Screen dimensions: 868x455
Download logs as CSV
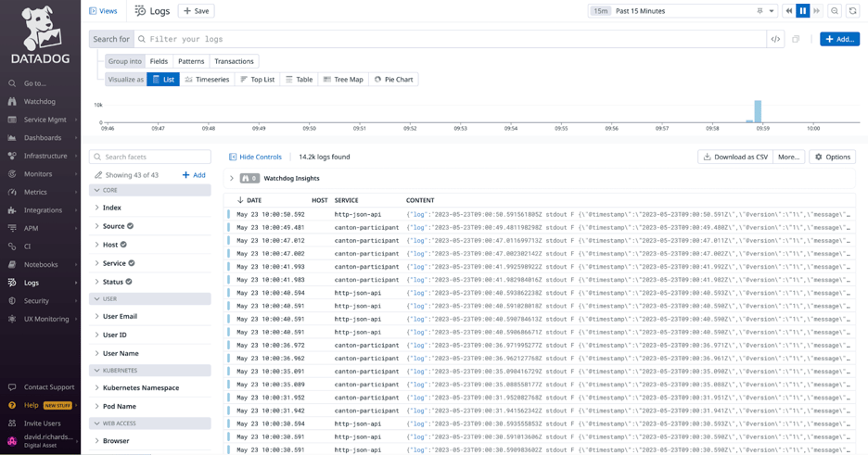pyautogui.click(x=735, y=157)
